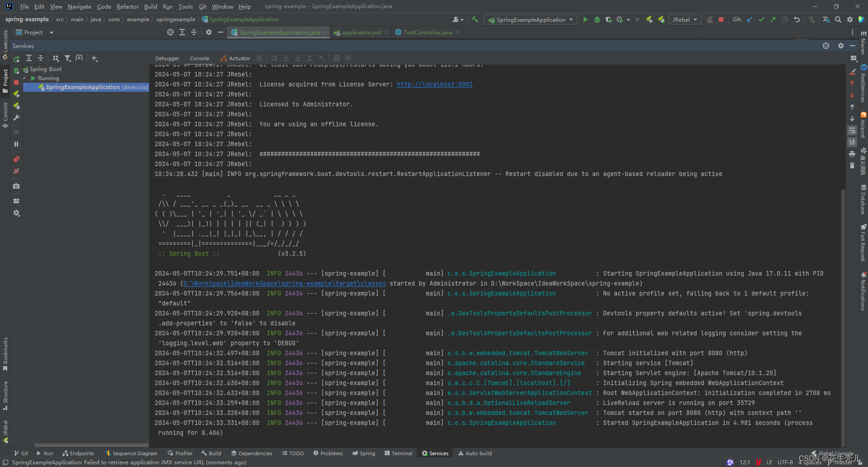Open the Refactor menu
The image size is (868, 467).
tap(127, 6)
